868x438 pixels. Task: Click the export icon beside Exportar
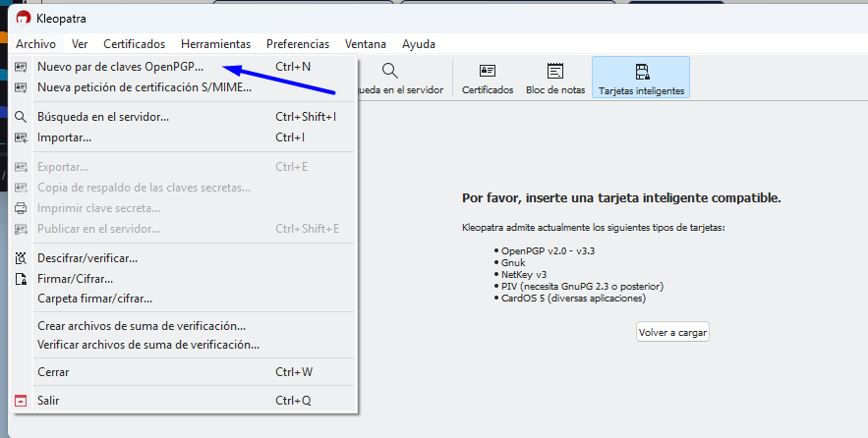pos(21,167)
